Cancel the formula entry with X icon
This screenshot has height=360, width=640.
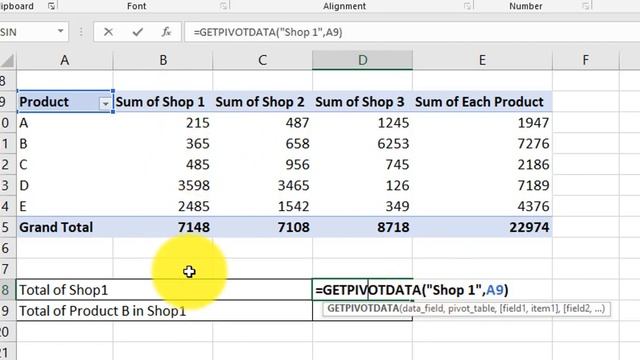click(x=108, y=32)
